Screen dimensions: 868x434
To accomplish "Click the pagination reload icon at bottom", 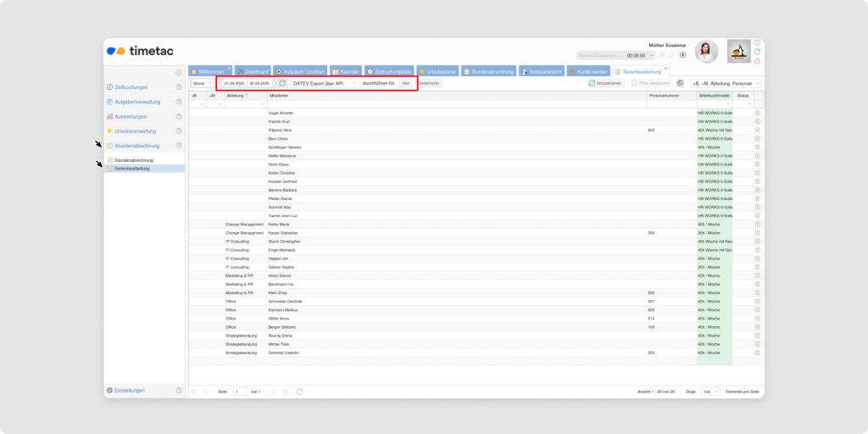I will pyautogui.click(x=299, y=392).
